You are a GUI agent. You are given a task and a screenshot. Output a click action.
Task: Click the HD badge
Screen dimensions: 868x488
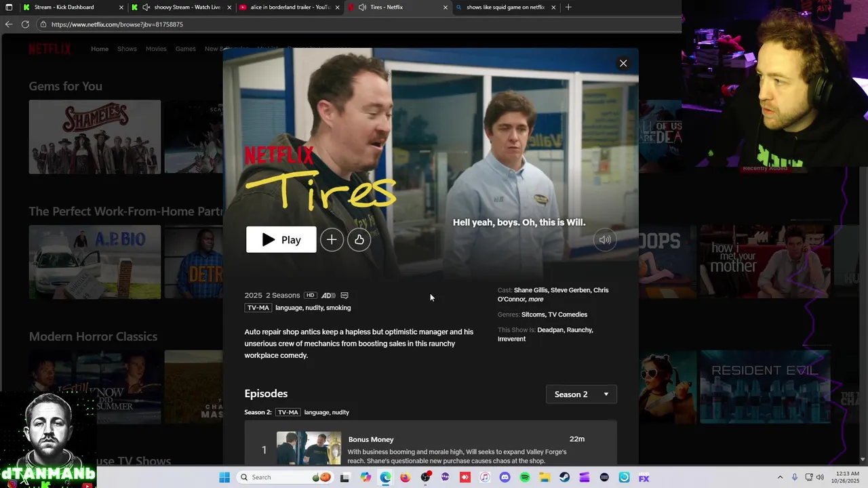[x=310, y=296]
